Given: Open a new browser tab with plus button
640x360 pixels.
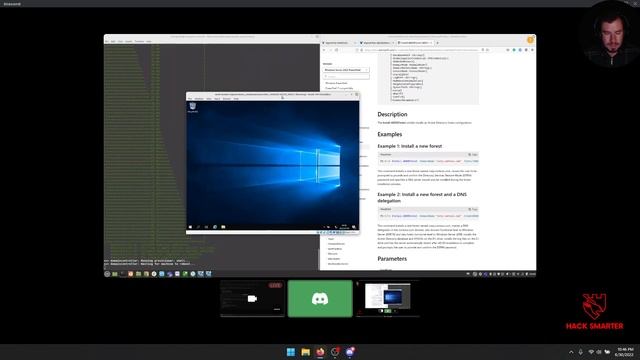Looking at the screenshot, I should pyautogui.click(x=438, y=43).
